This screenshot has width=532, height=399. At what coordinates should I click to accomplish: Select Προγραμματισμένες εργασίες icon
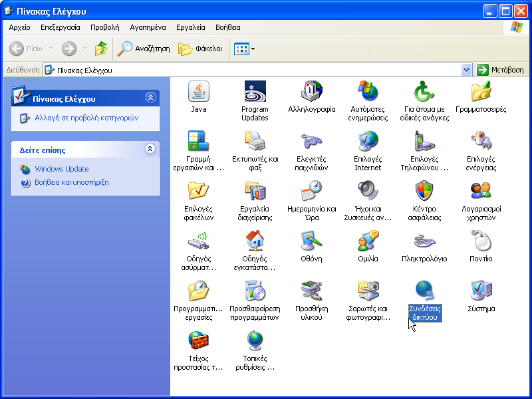(x=198, y=291)
